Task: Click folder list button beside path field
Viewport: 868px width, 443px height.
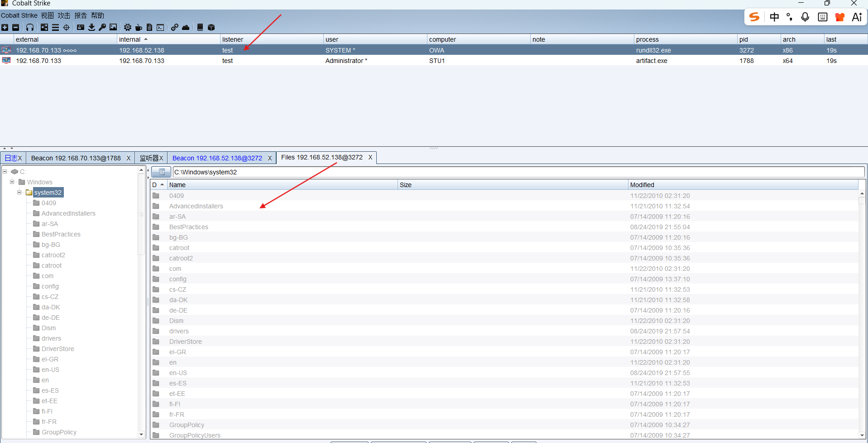Action: 161,172
